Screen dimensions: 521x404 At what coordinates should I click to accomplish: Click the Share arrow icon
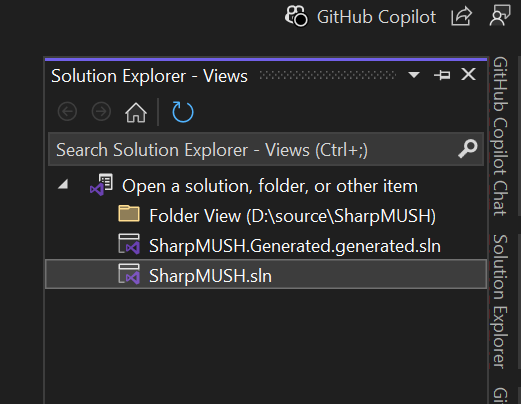tap(461, 16)
